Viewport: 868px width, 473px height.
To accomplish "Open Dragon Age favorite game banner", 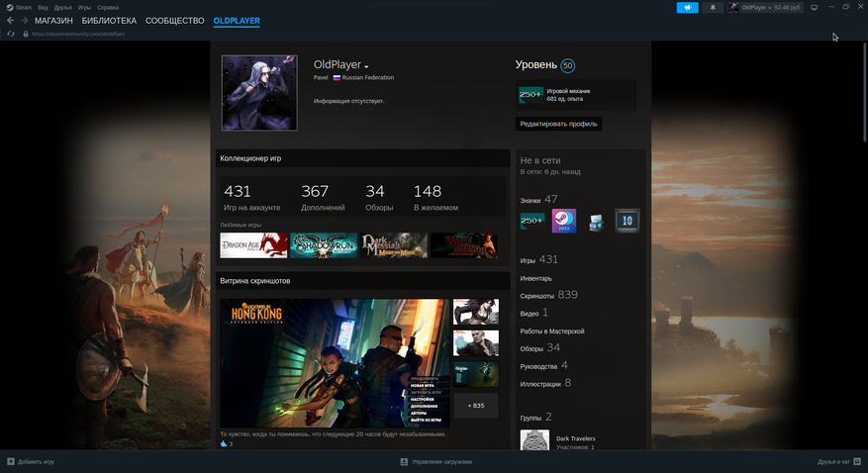I will click(x=253, y=245).
